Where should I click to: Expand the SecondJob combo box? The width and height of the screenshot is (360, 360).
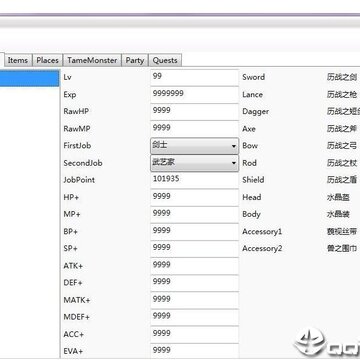pos(195,163)
